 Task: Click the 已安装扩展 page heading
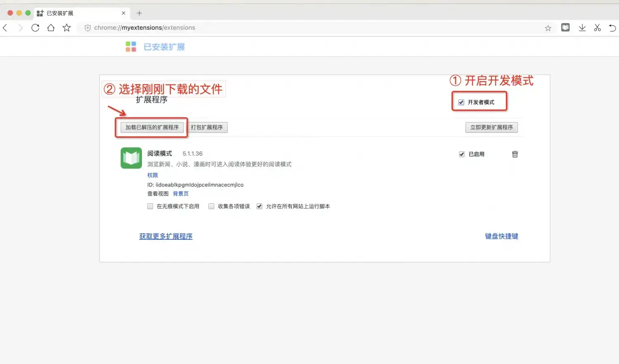coord(164,47)
